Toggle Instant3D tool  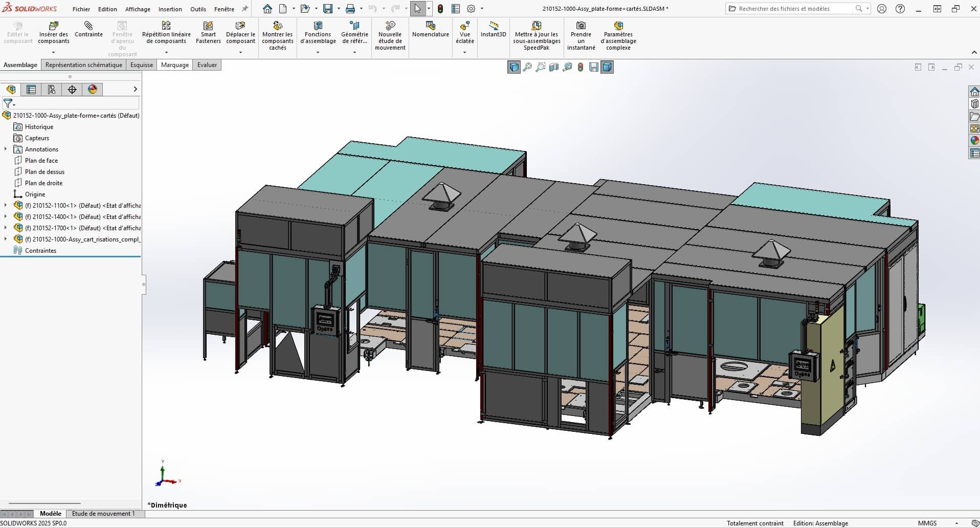(493, 30)
